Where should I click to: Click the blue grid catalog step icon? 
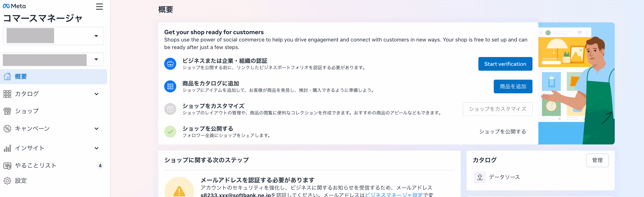click(170, 86)
